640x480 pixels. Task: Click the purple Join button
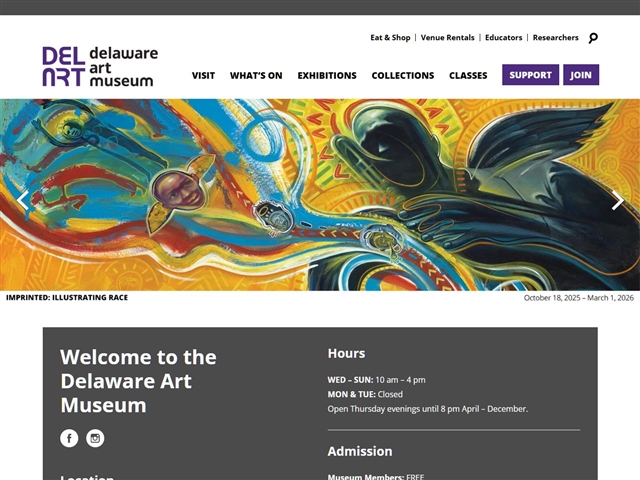pyautogui.click(x=581, y=75)
